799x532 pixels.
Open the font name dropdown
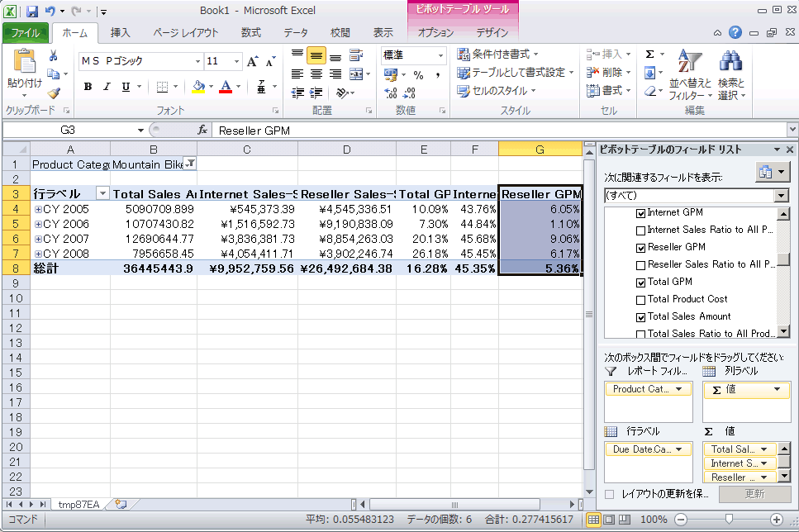click(x=197, y=61)
